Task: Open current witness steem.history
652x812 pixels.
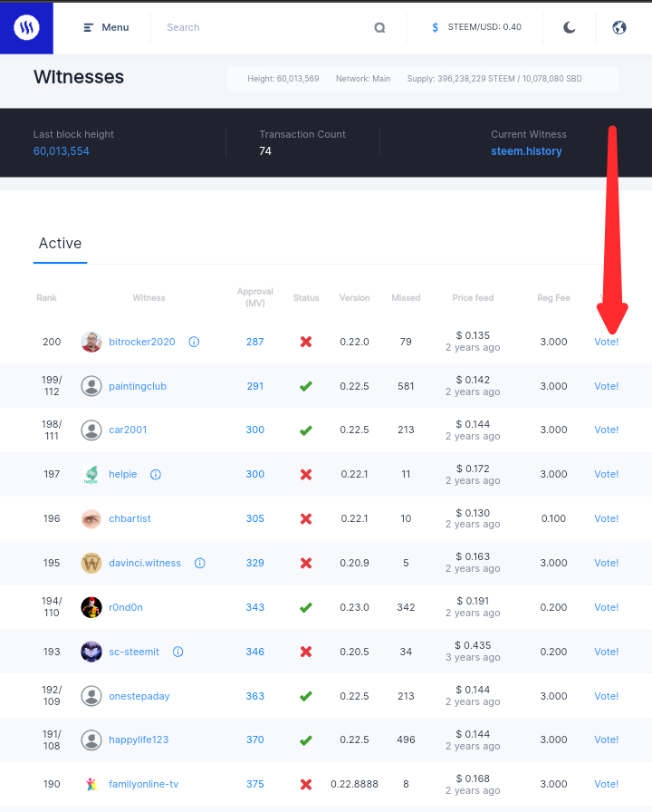Action: coord(526,151)
